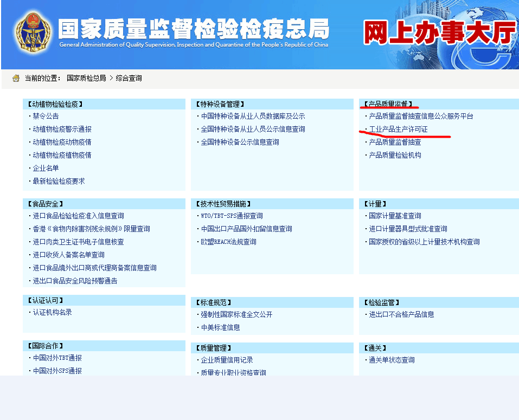Open 产品质量监督抽查 link
The width and height of the screenshot is (519, 420).
[395, 142]
